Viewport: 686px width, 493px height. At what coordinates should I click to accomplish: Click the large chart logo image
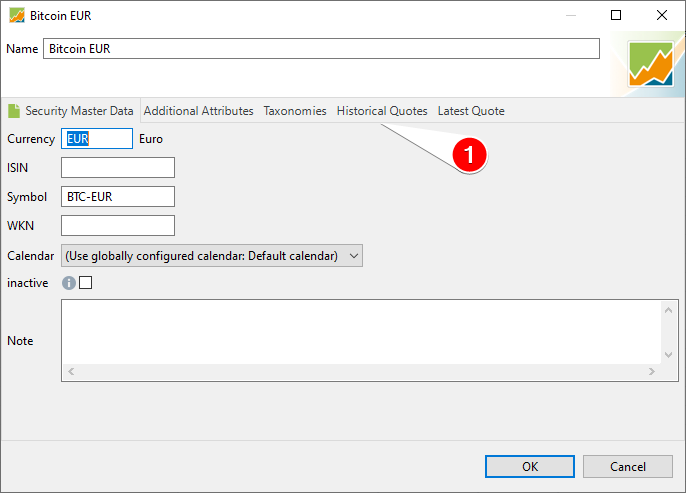(x=651, y=64)
